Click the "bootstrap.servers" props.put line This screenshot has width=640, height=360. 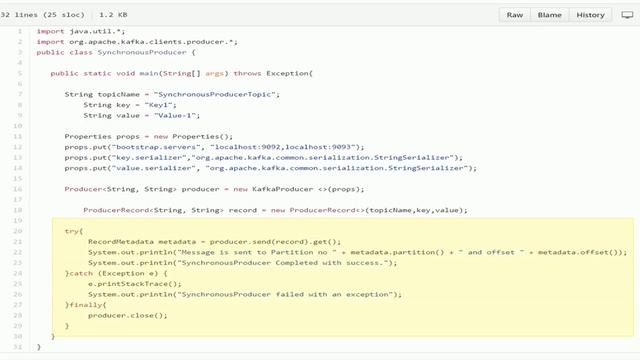point(214,147)
